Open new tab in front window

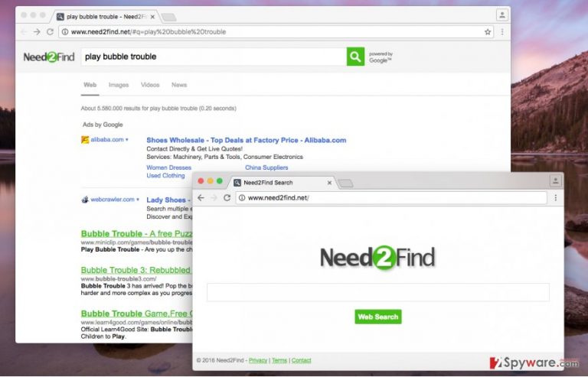point(345,183)
